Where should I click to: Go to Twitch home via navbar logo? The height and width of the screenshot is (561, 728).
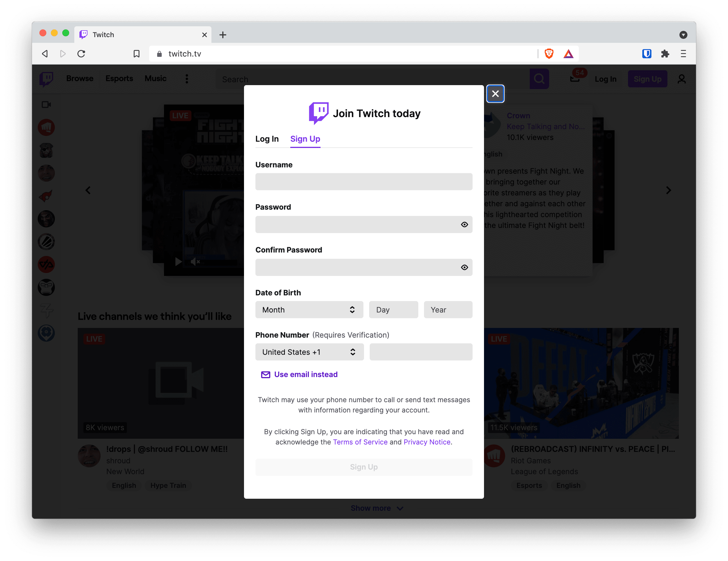click(x=46, y=79)
